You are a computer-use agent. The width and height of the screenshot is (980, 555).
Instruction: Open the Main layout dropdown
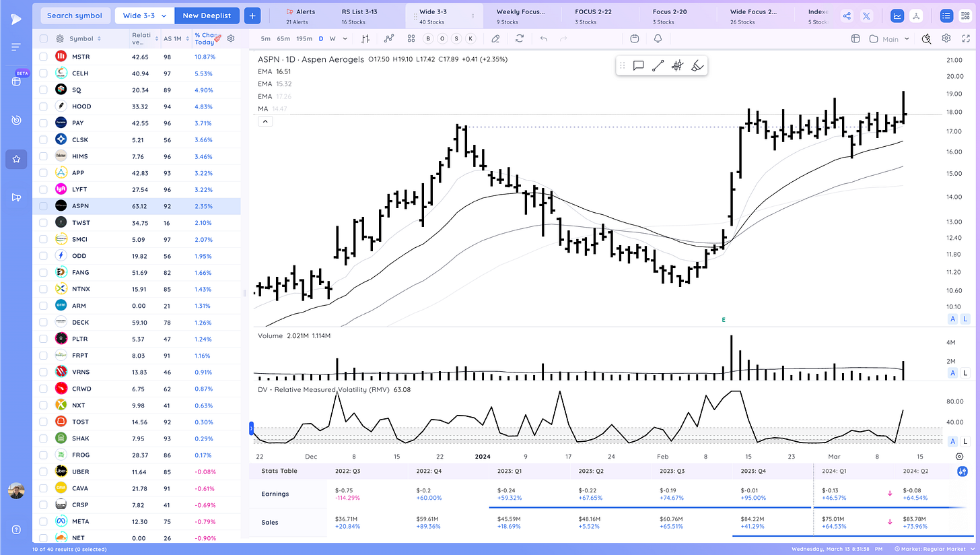(x=889, y=38)
